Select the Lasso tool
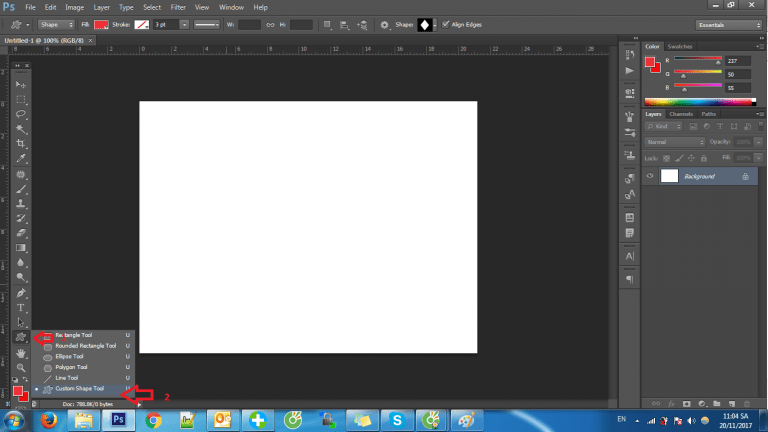This screenshot has width=768, height=432. pos(21,115)
